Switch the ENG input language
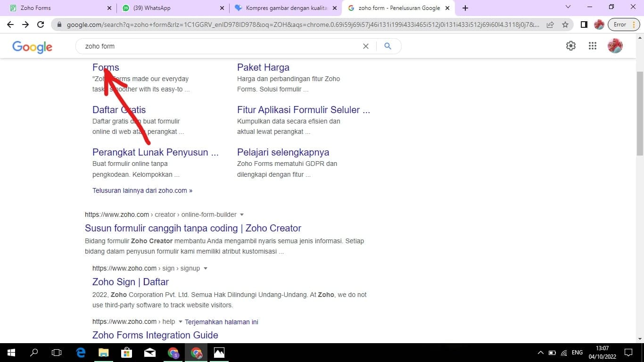The height and width of the screenshot is (362, 644). (x=577, y=353)
